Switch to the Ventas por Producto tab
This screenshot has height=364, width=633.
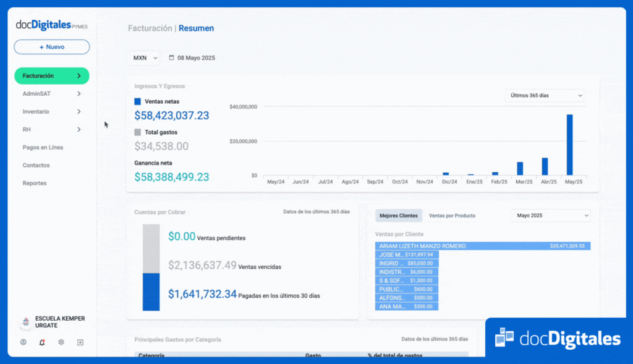(x=452, y=216)
